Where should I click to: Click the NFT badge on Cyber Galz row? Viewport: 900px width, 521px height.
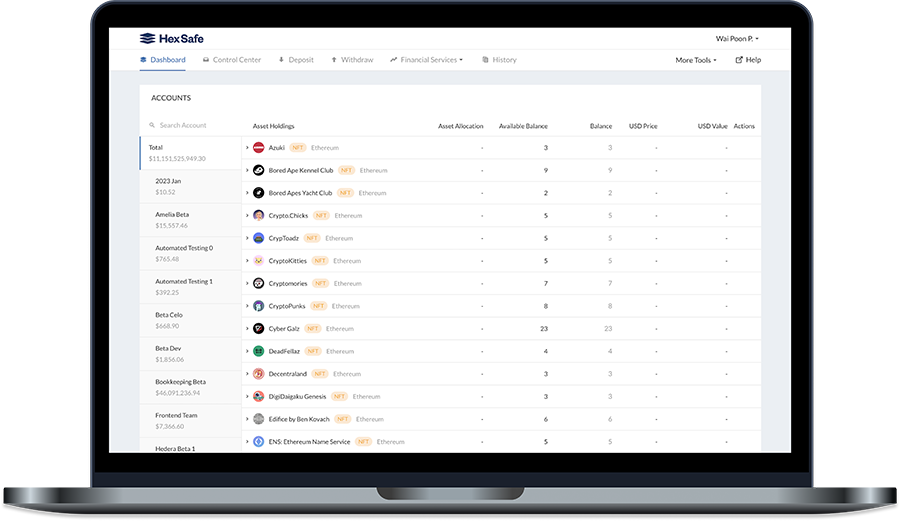(x=312, y=328)
